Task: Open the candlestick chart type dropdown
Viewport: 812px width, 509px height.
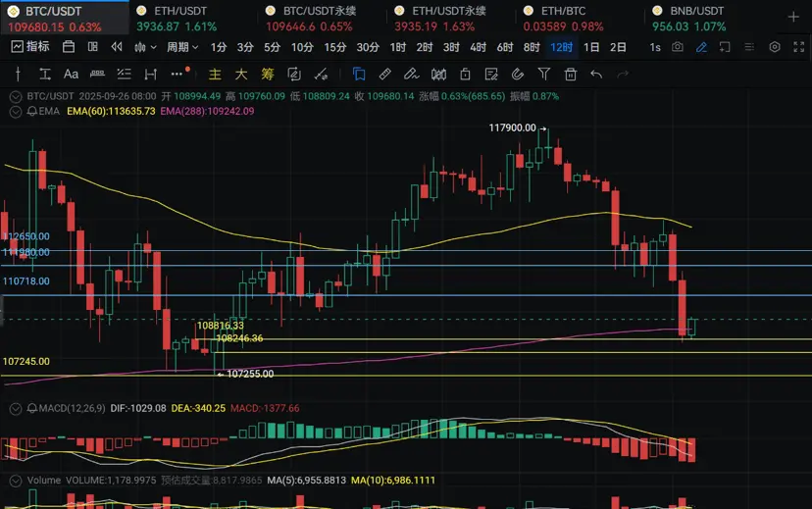Action: tap(145, 47)
